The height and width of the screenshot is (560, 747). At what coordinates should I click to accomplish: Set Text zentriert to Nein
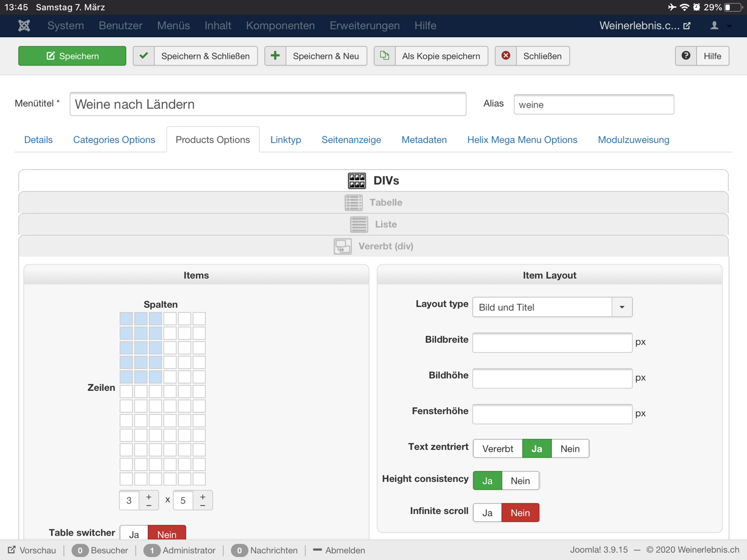pyautogui.click(x=570, y=449)
